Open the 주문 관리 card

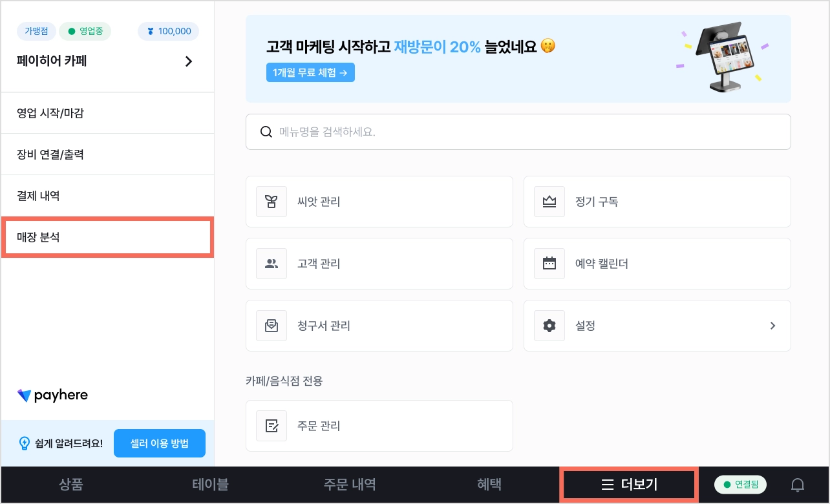pyautogui.click(x=379, y=426)
